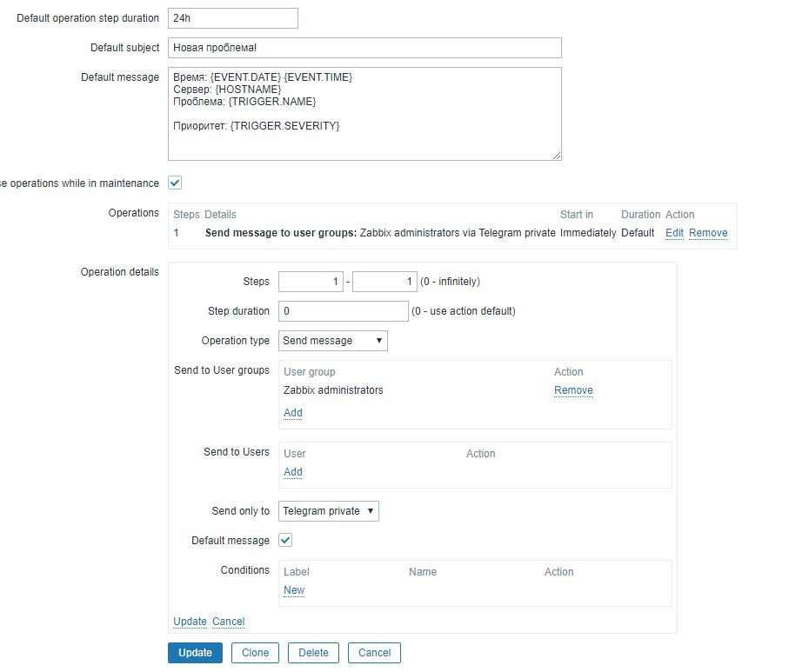Click the Clone button
This screenshot has width=802, height=672.
(255, 653)
